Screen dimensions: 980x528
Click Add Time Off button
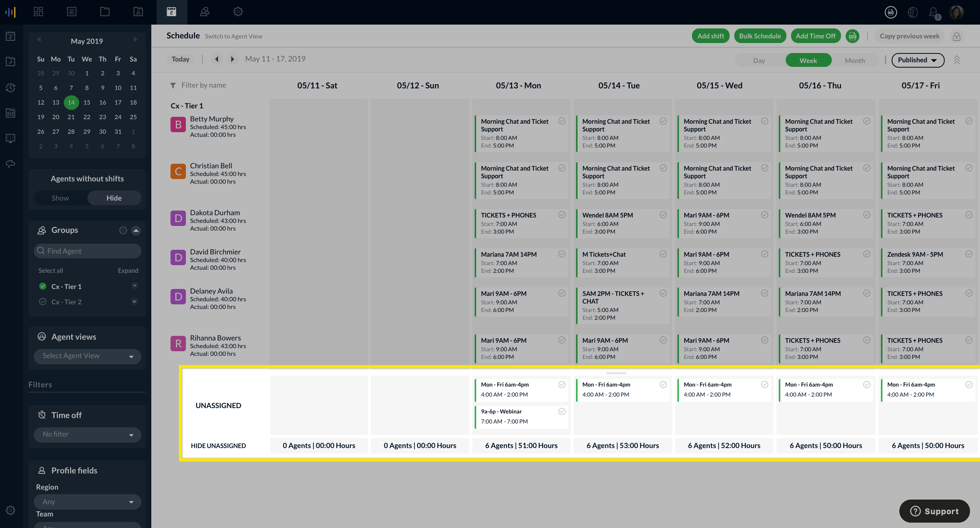coord(816,36)
